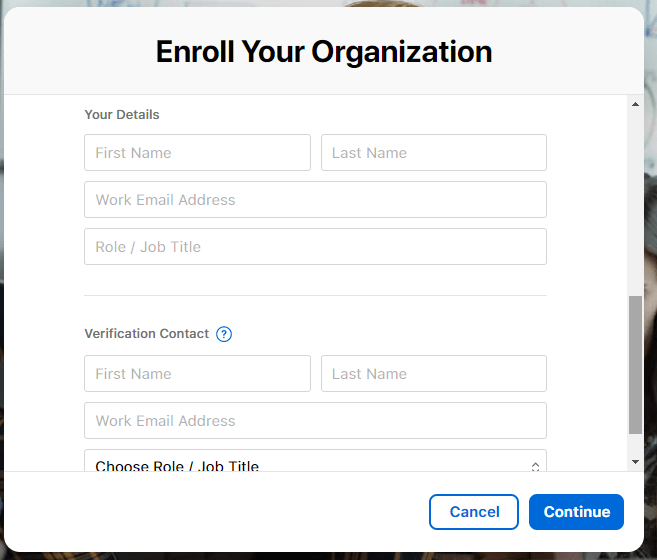This screenshot has height=560, width=657.
Task: Focus First Name field under Your Details
Action: tap(197, 153)
